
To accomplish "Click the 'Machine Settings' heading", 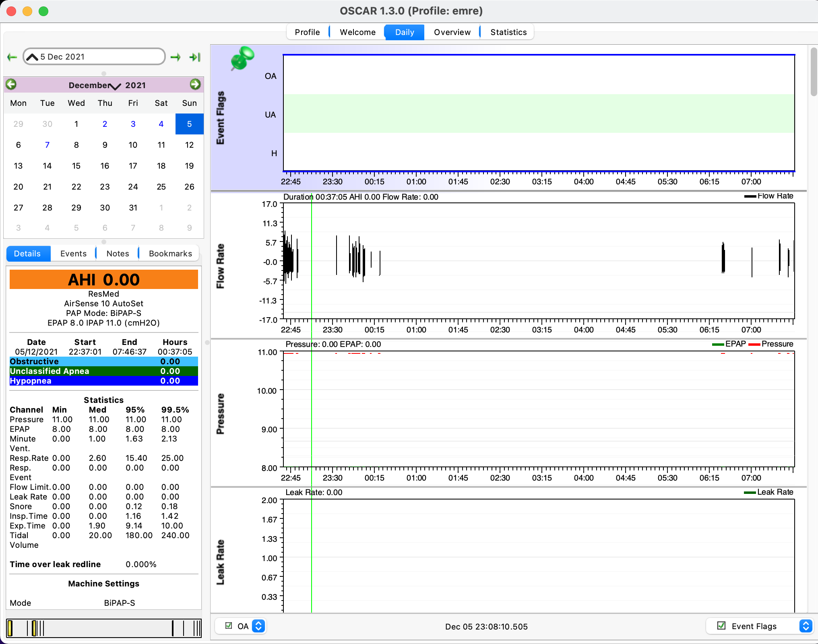I will point(104,584).
